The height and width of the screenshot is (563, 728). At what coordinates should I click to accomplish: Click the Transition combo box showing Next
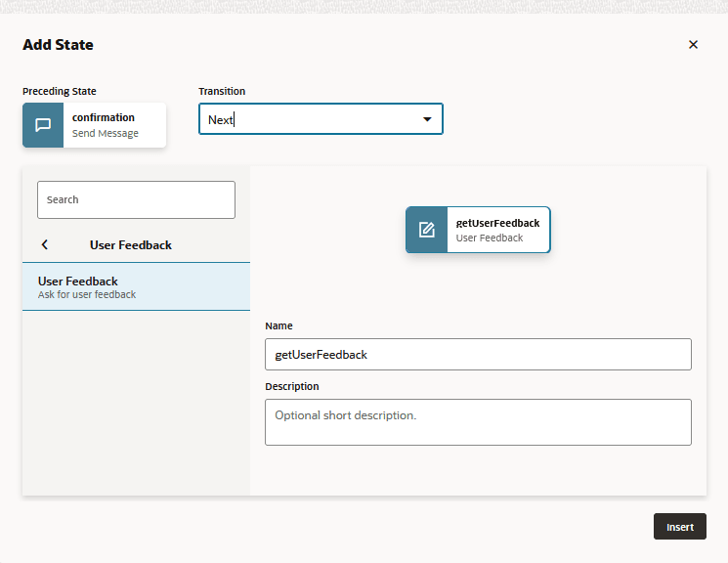321,119
